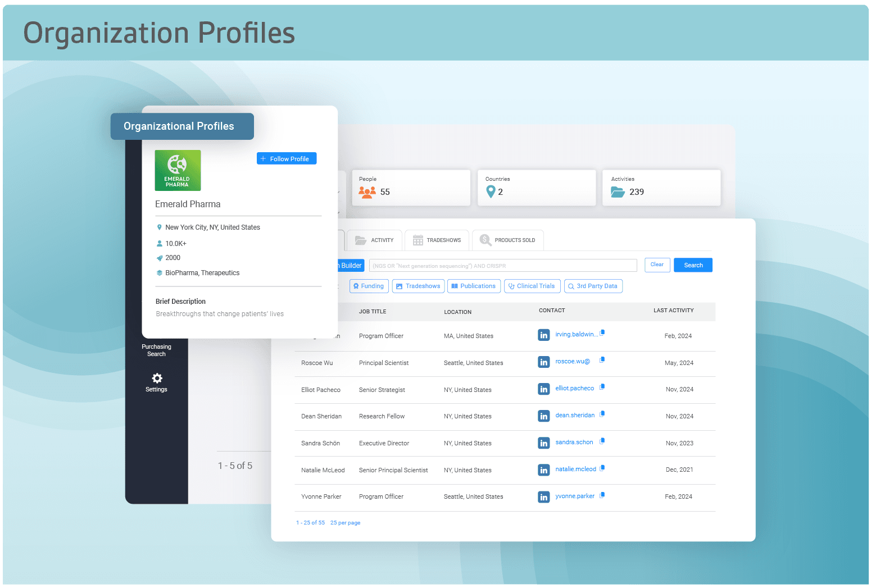The image size is (871, 588).
Task: Click the Senior Principal Scientist job title
Action: click(393, 470)
